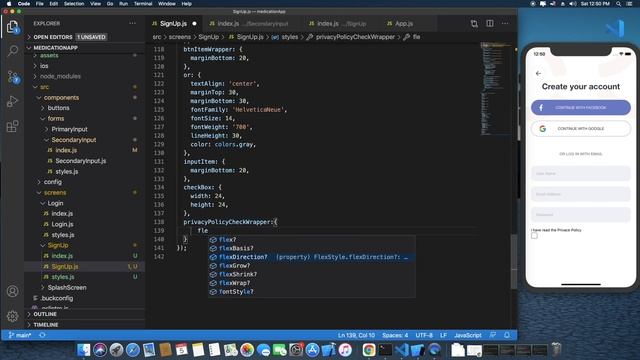Open Explorer more actions ellipsis

pos(133,23)
